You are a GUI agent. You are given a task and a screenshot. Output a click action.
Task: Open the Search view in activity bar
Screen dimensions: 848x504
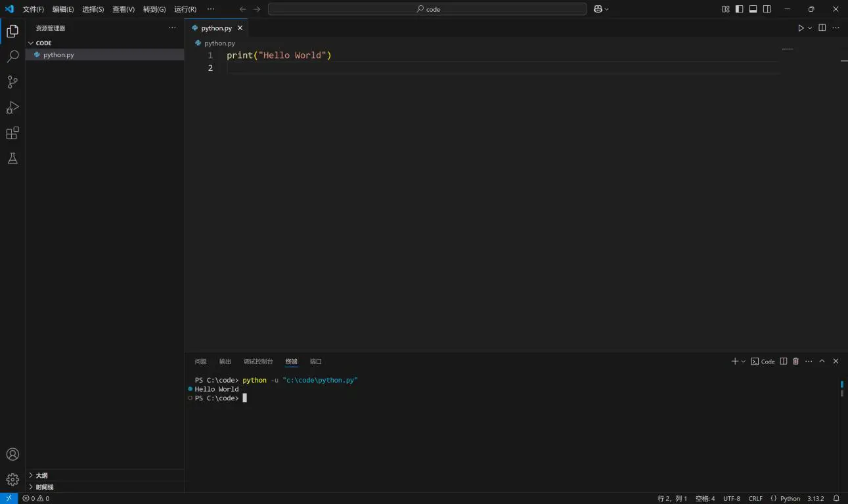pyautogui.click(x=12, y=57)
